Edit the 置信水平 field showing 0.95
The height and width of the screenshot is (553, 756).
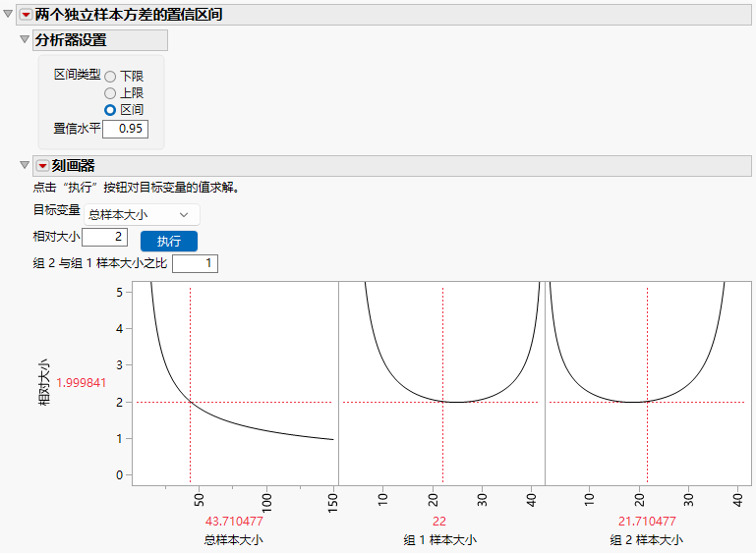click(126, 129)
